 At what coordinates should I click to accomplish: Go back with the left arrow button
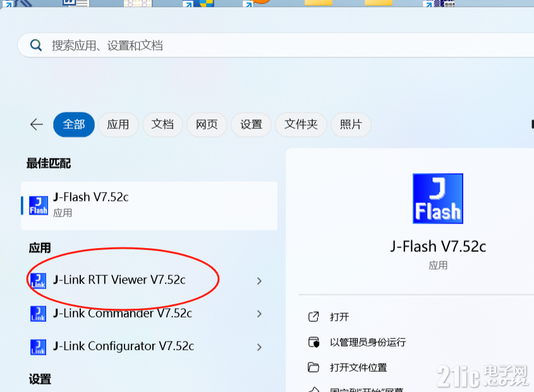pyautogui.click(x=37, y=124)
